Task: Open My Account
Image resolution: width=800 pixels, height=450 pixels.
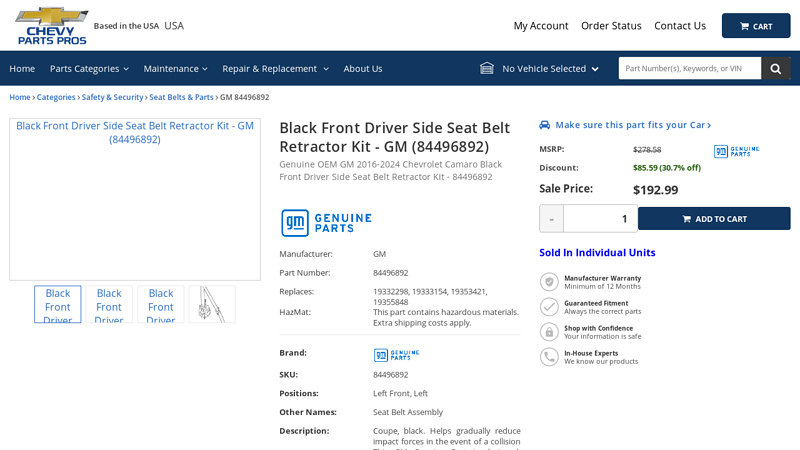Action: click(x=541, y=26)
